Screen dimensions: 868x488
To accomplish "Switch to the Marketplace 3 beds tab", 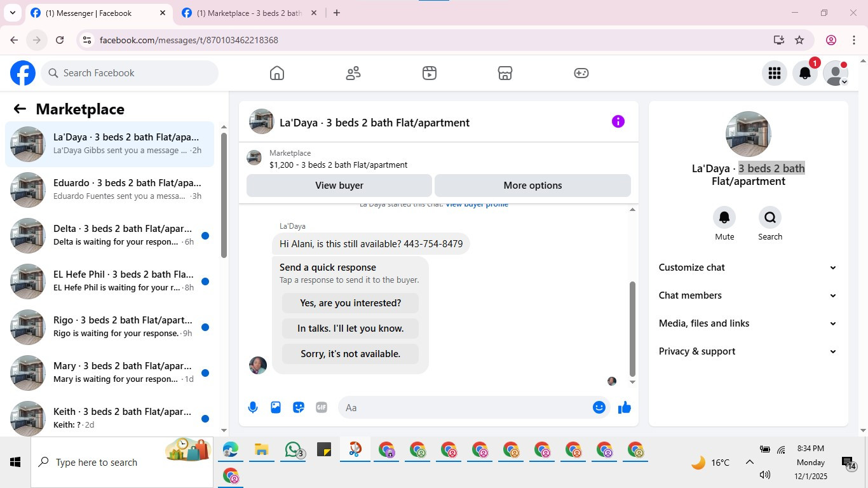I will coord(249,13).
